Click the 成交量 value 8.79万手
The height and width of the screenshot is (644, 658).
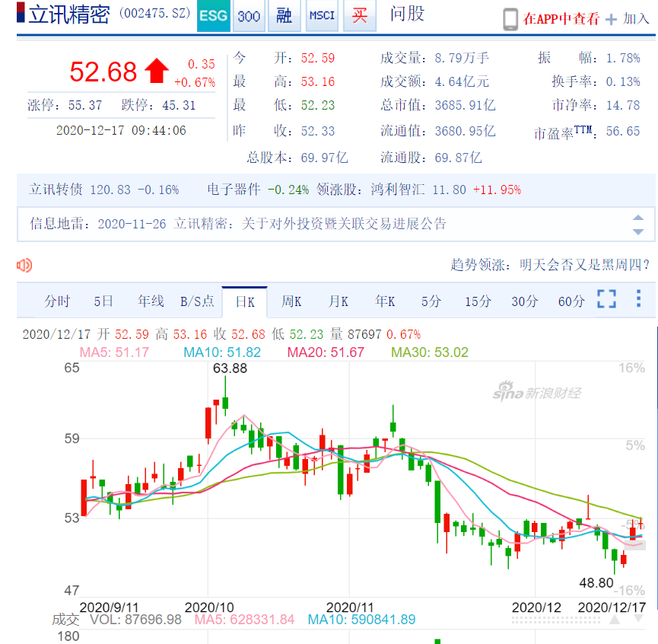coord(462,58)
